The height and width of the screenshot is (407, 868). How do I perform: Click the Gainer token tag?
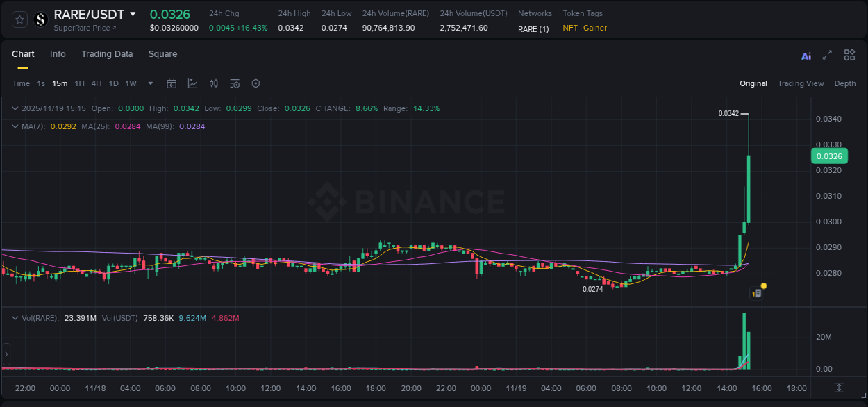595,28
